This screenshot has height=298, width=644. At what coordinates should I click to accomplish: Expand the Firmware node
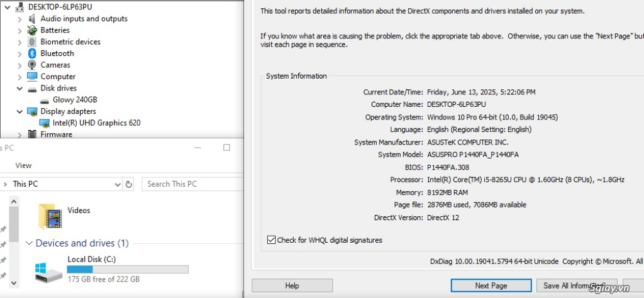[19, 135]
